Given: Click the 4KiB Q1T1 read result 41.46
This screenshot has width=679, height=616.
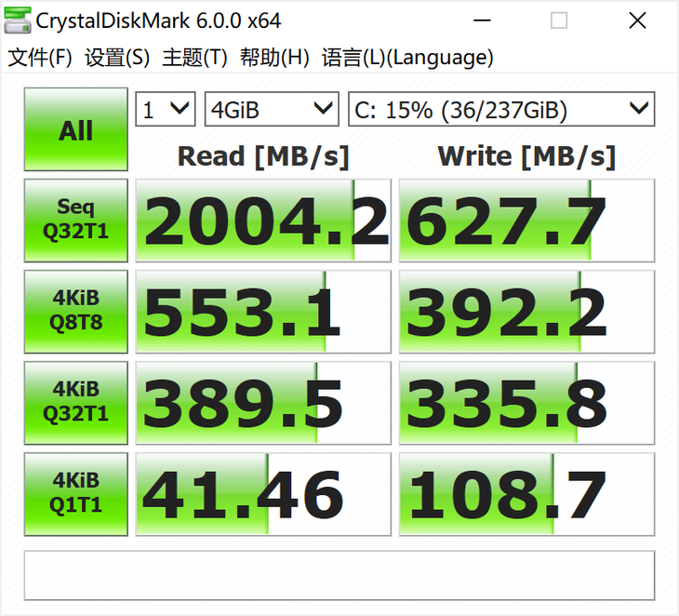Looking at the screenshot, I should tap(263, 494).
